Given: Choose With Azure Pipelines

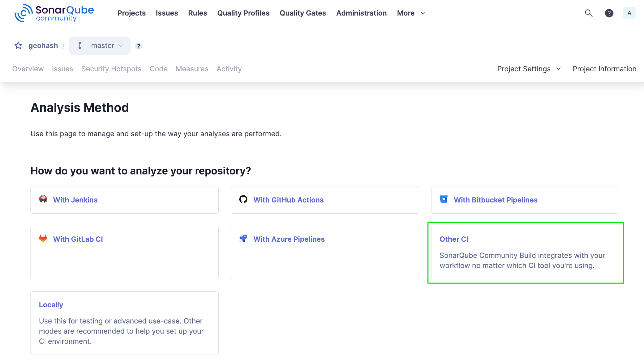Looking at the screenshot, I should [325, 252].
